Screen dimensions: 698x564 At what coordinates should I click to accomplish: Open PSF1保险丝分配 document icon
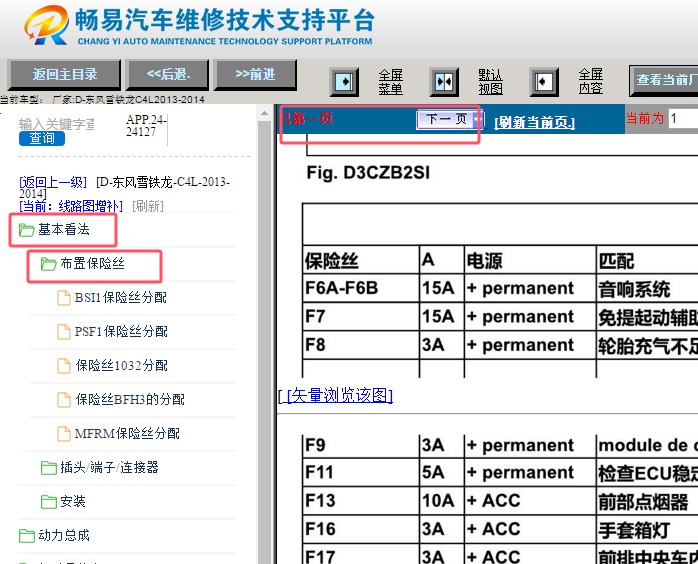(64, 331)
